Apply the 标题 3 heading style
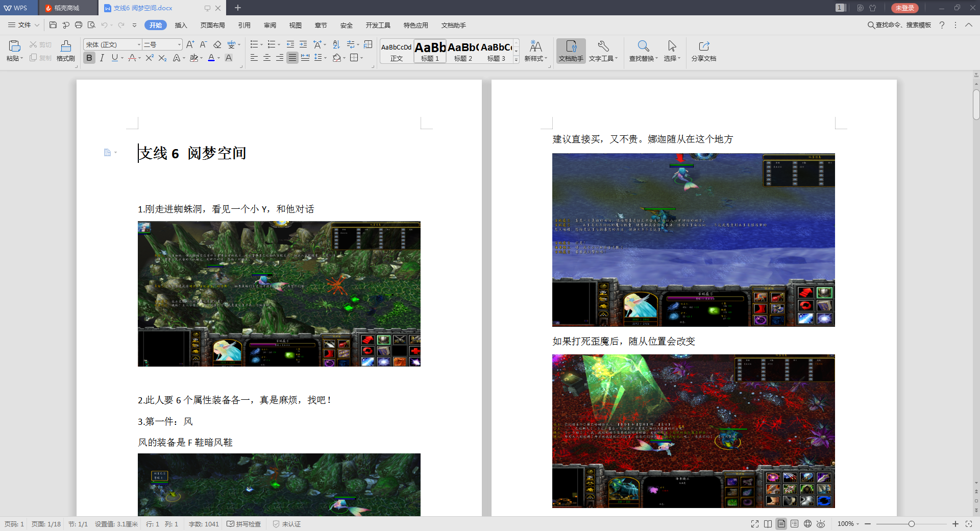Viewport: 980px width, 531px height. pyautogui.click(x=496, y=52)
